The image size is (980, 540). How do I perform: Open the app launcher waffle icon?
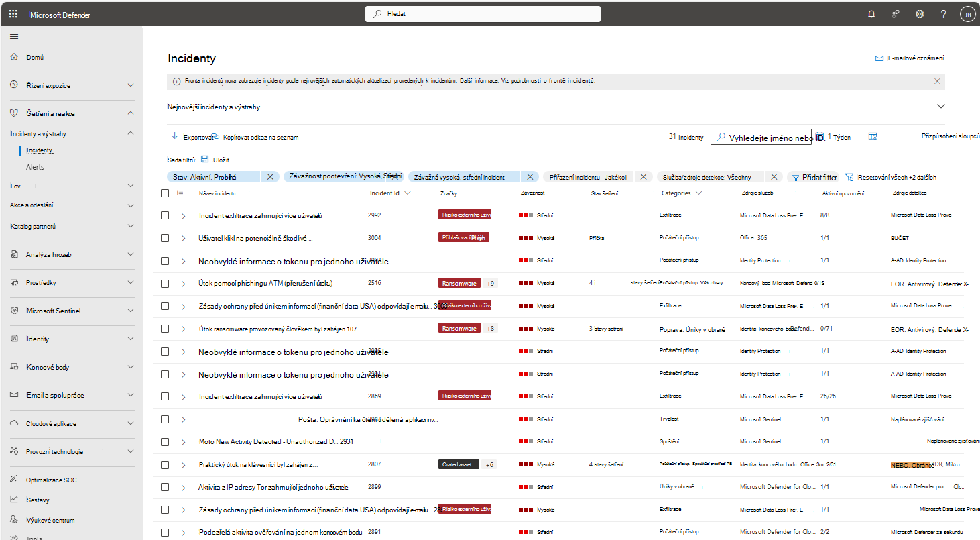(13, 13)
